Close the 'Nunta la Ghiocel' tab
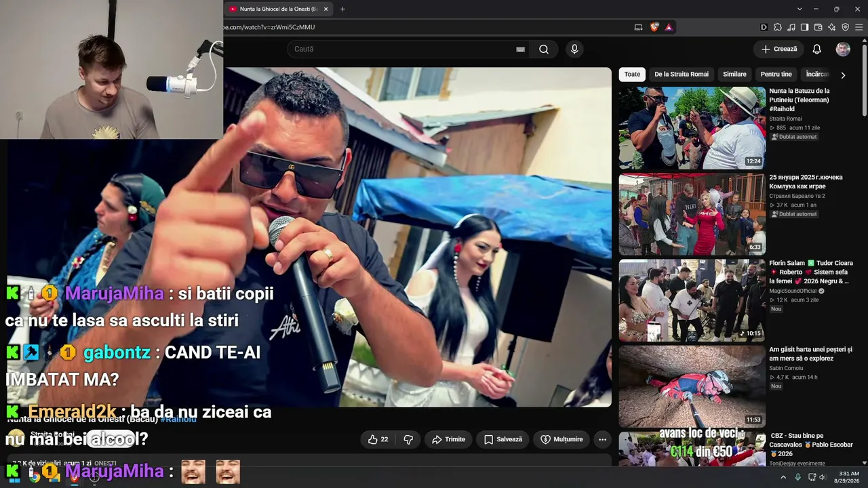Viewport: 868px width, 488px height. pos(326,9)
